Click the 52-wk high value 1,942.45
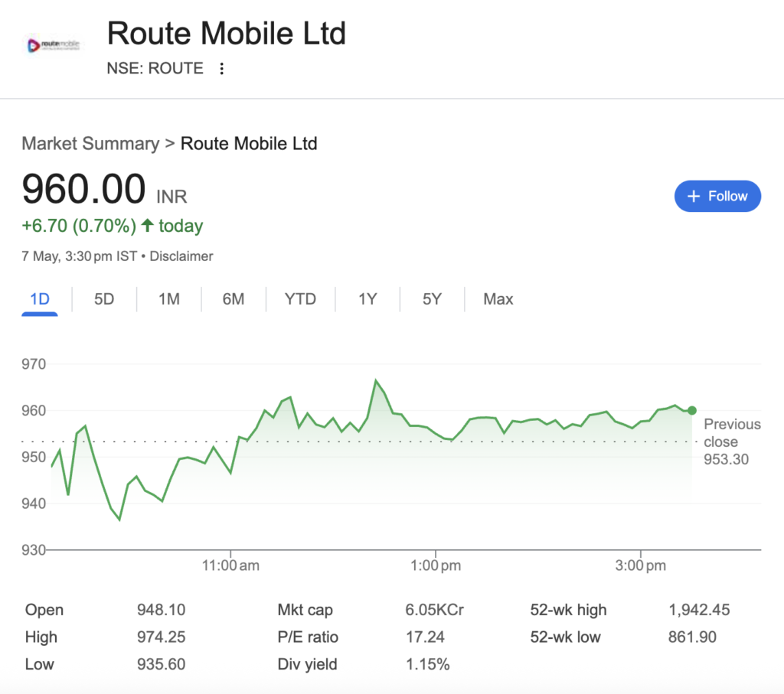This screenshot has width=784, height=694. [699, 610]
